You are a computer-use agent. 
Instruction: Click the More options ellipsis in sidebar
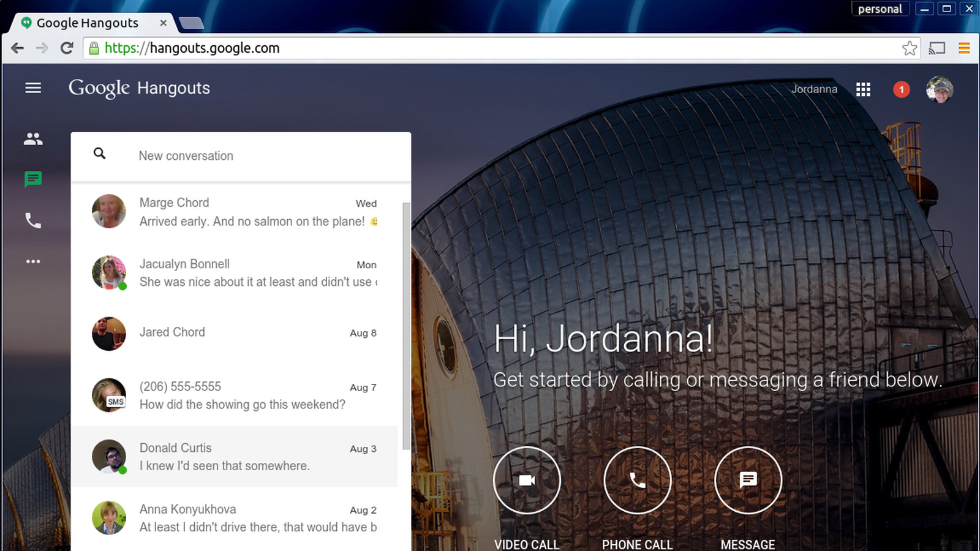click(x=33, y=261)
